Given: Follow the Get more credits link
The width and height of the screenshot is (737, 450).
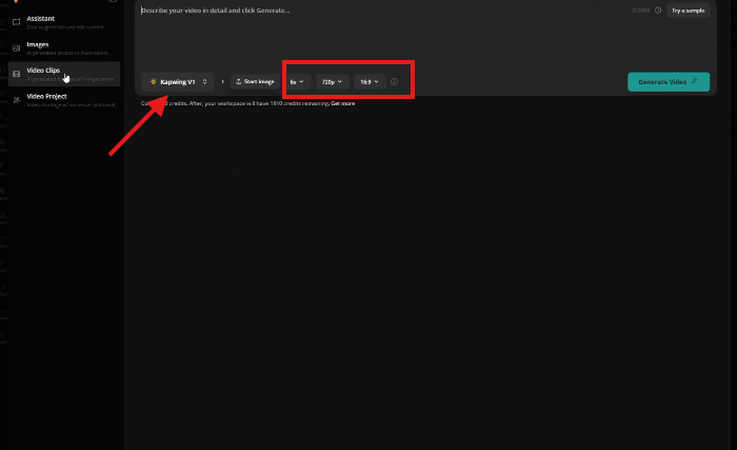Looking at the screenshot, I should 342,103.
